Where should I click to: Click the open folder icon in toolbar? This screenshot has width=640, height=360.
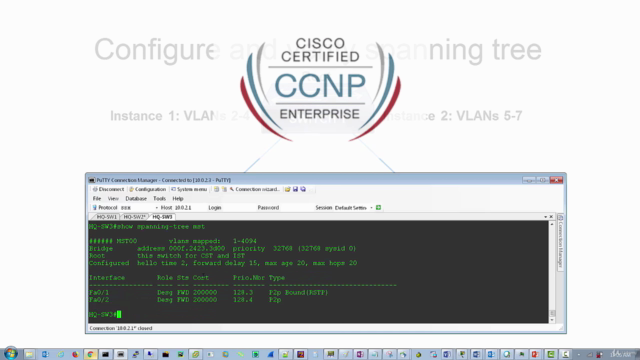pos(287,189)
